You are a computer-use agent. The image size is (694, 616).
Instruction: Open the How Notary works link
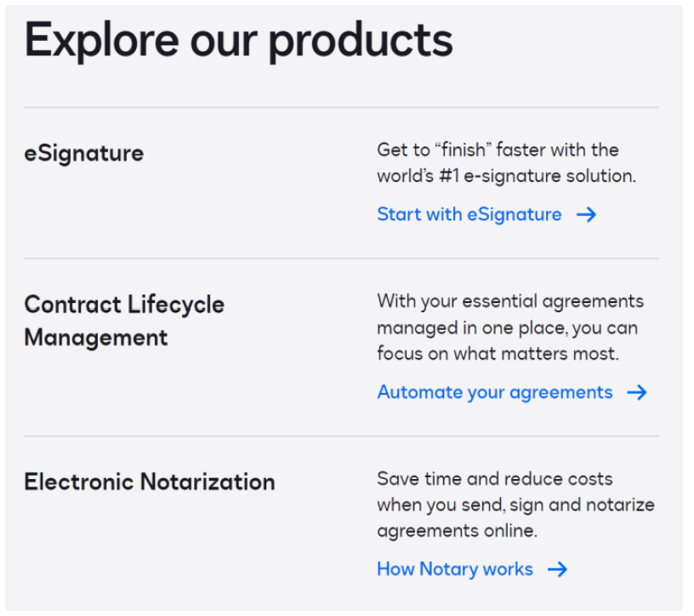tap(454, 569)
